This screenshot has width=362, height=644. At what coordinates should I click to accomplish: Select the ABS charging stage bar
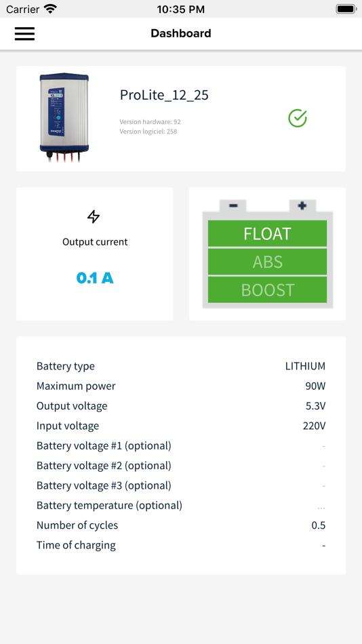pos(268,262)
